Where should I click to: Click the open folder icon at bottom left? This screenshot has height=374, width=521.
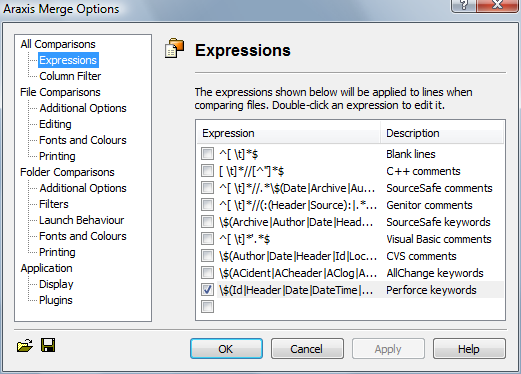(x=25, y=346)
